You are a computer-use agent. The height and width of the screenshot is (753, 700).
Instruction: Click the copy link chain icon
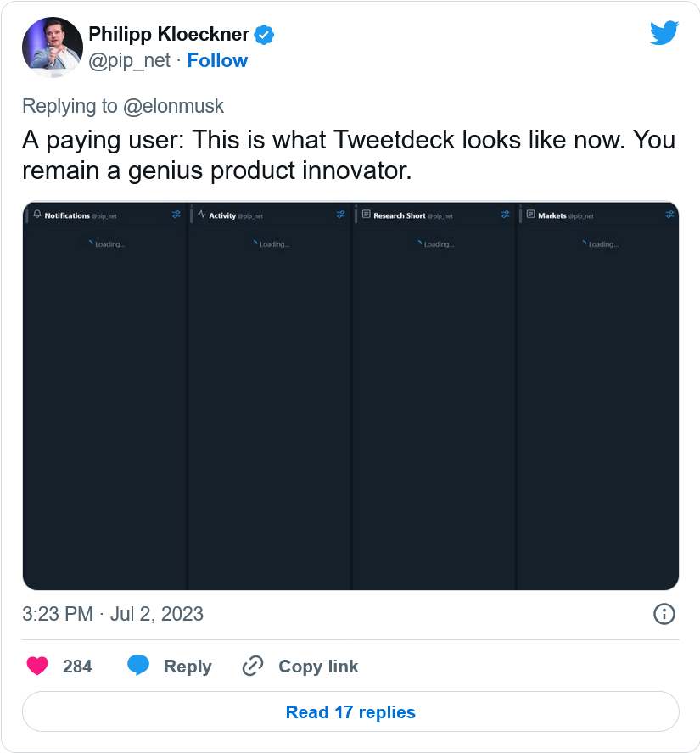pyautogui.click(x=253, y=667)
